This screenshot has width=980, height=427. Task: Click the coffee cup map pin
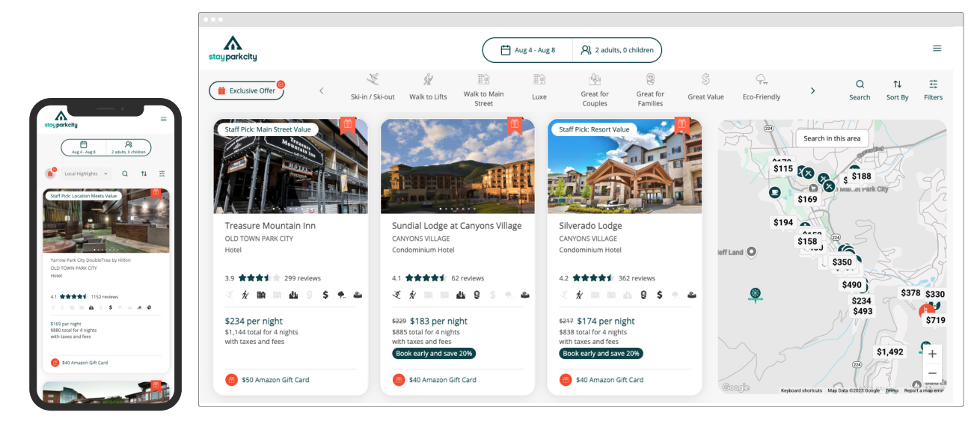pyautogui.click(x=775, y=192)
